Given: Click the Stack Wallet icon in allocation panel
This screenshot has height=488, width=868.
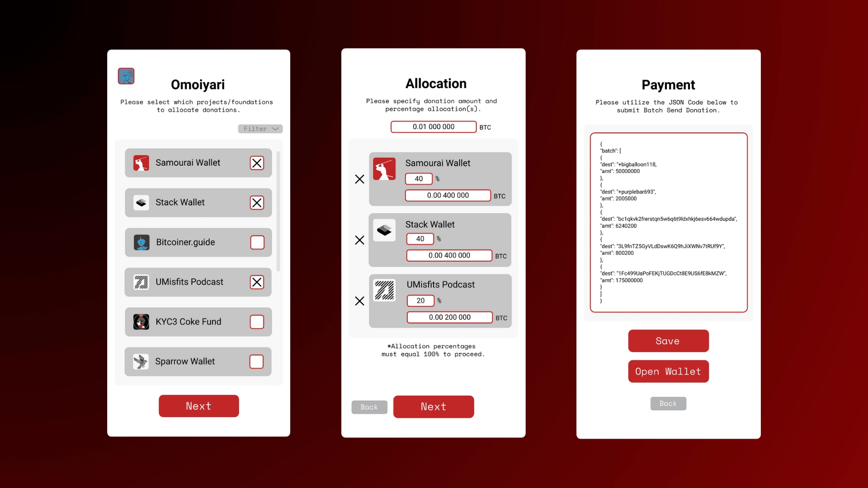Looking at the screenshot, I should coord(385,230).
